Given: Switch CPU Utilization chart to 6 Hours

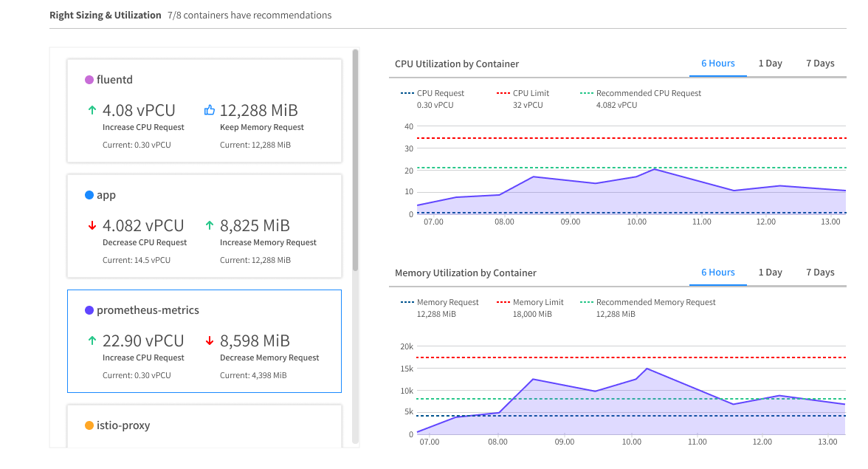Looking at the screenshot, I should [x=718, y=63].
